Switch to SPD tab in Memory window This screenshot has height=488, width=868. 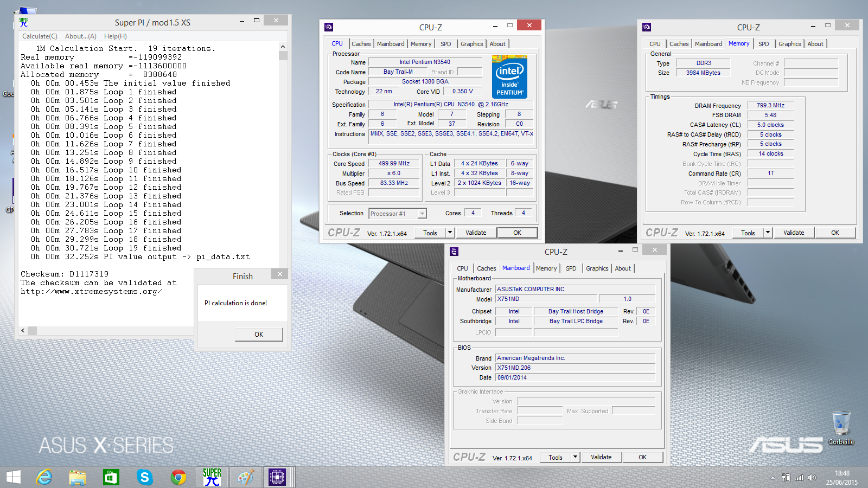[764, 44]
